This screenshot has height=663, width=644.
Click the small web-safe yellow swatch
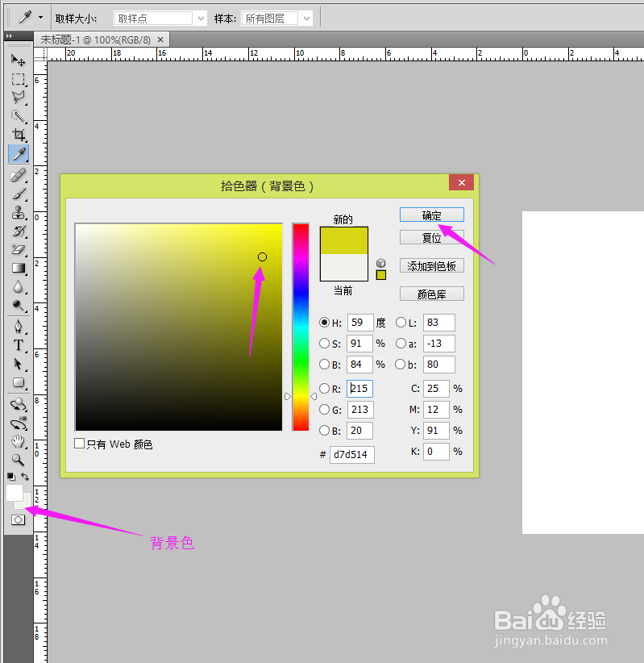coord(381,275)
